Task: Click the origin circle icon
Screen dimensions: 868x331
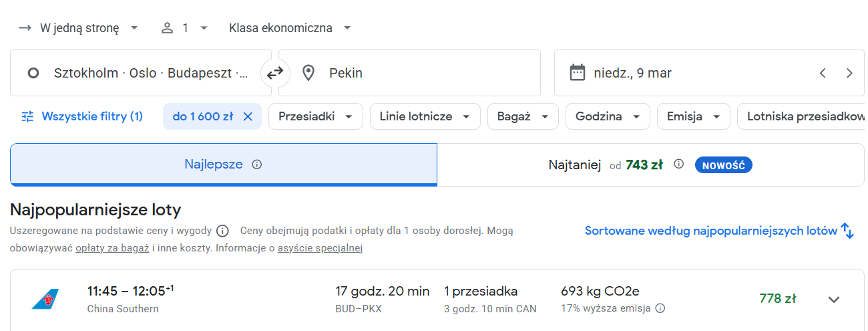Action: [33, 73]
